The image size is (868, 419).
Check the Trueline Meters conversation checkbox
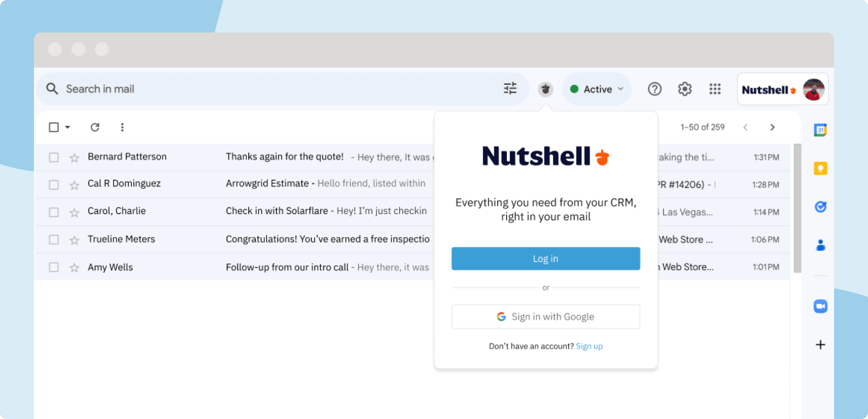[54, 240]
